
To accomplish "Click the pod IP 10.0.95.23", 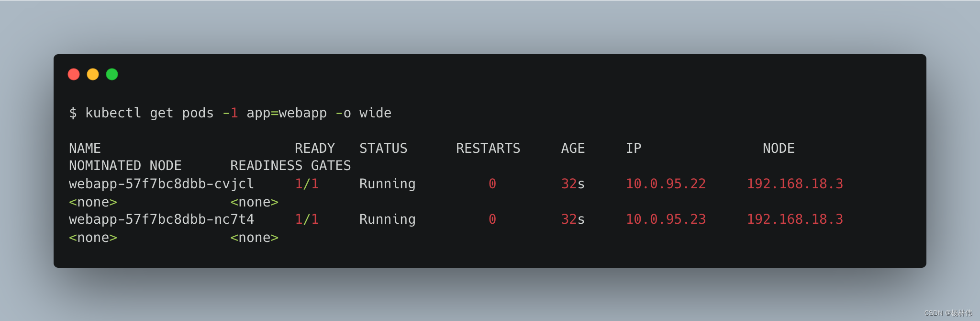I will [666, 219].
